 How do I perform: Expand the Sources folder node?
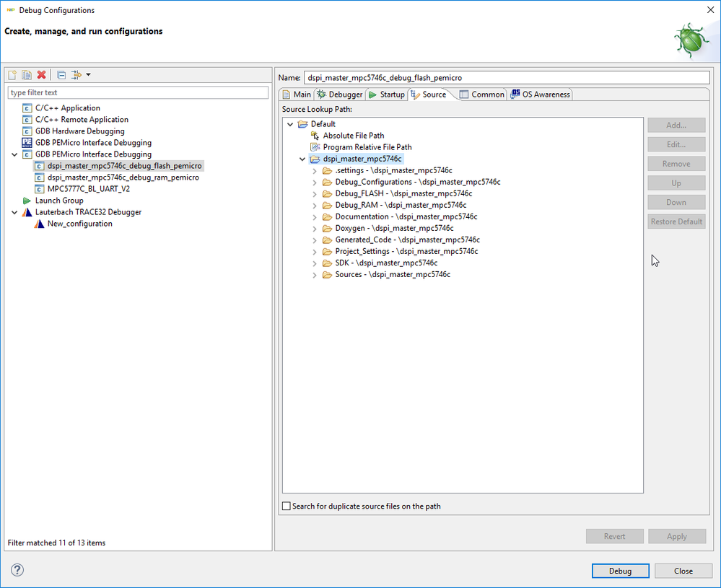[315, 275]
